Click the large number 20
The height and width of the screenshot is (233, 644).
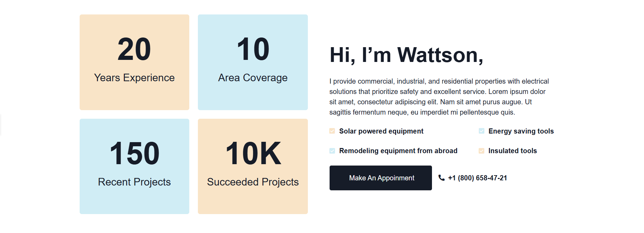134,50
